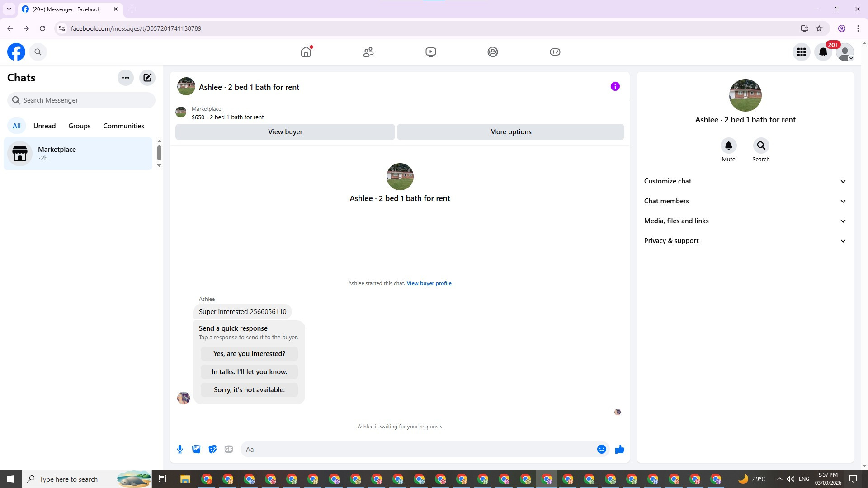Switch to the Communities tab
Viewport: 868px width, 488px height.
click(x=123, y=126)
